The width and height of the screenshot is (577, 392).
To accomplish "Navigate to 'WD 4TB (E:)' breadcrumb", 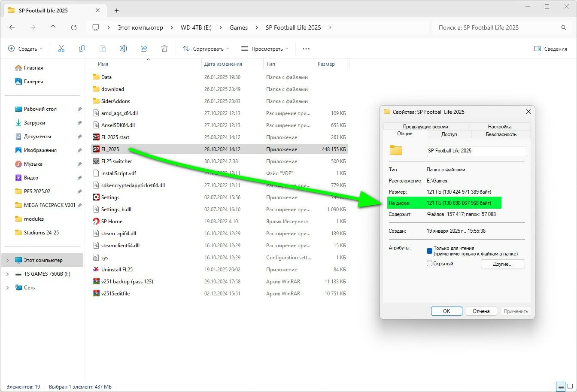I will tap(196, 27).
